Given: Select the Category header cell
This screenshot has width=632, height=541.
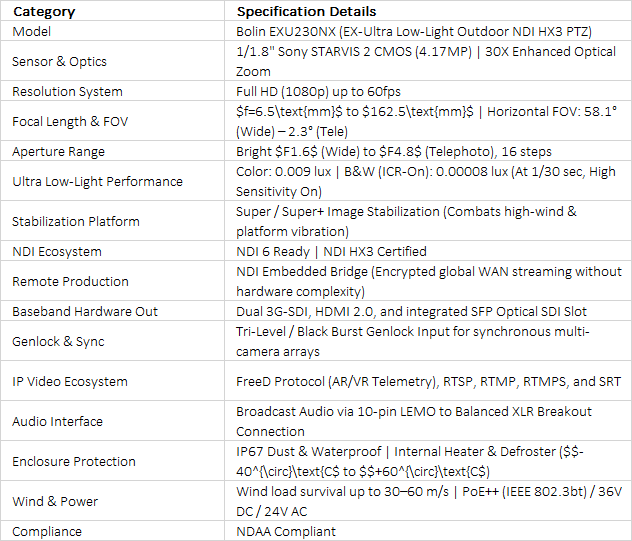Looking at the screenshot, I should click(x=112, y=11).
